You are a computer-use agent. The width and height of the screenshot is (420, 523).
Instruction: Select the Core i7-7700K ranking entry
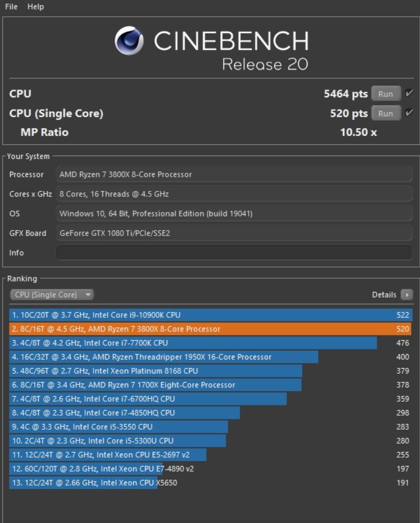(x=193, y=343)
